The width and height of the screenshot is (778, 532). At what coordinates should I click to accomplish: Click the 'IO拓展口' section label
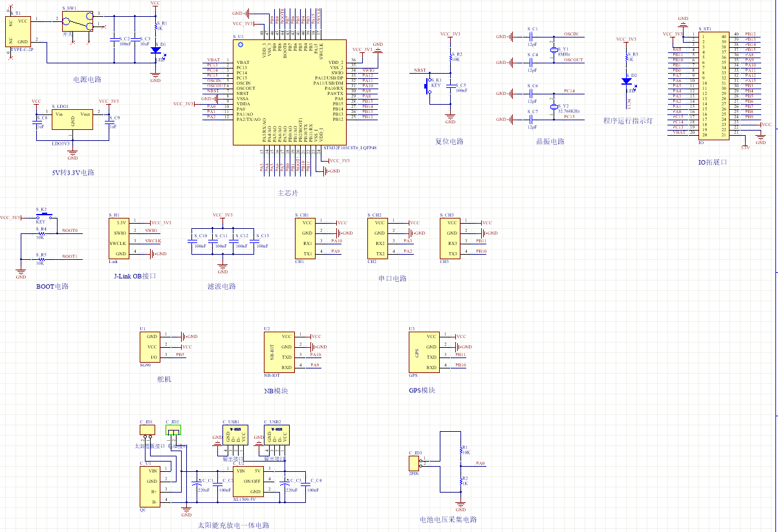coord(712,162)
